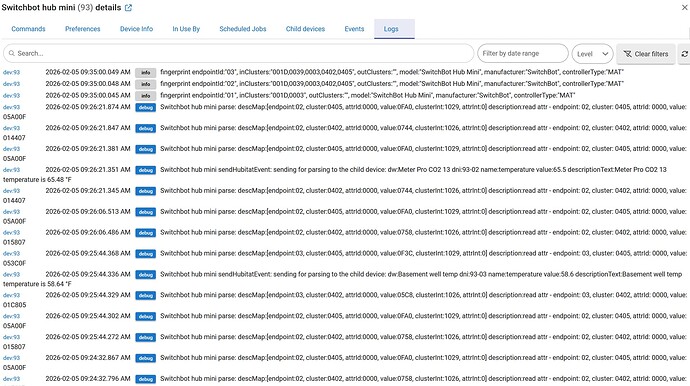Click debug badge at 09:26:21.847 AM
The height and width of the screenshot is (386, 690).
146,129
